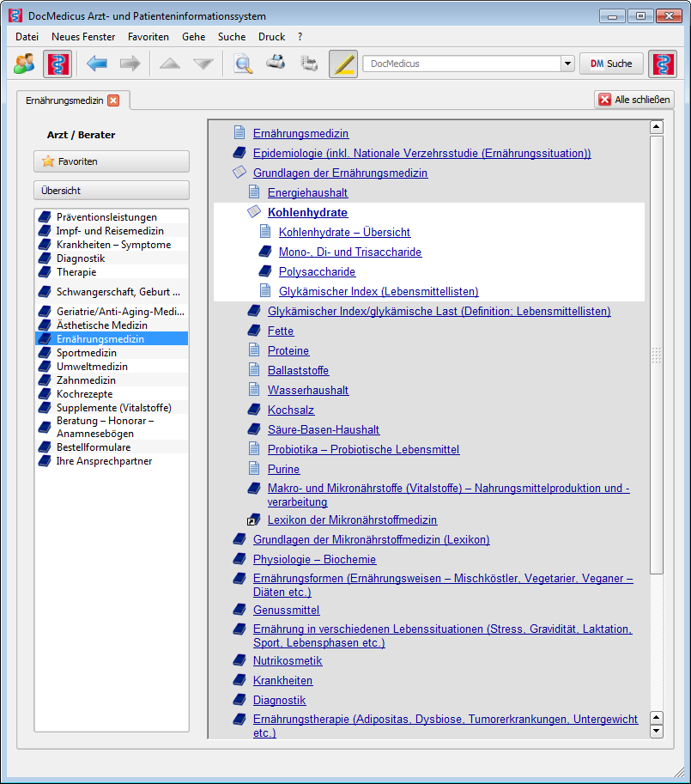Click the DocMedicus logo at toolbar right

pyautogui.click(x=663, y=64)
